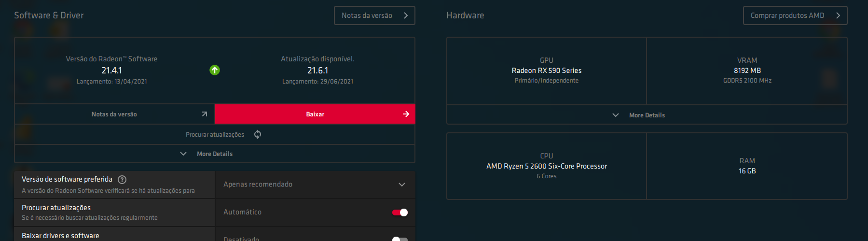Open Notas da versão at top header
The height and width of the screenshot is (241, 868).
coord(374,15)
